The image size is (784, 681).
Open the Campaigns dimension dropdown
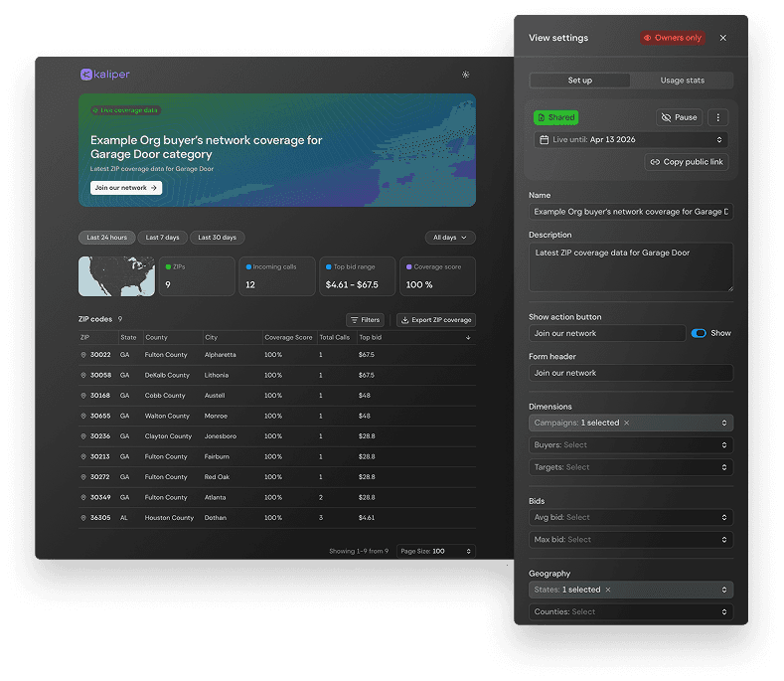631,423
